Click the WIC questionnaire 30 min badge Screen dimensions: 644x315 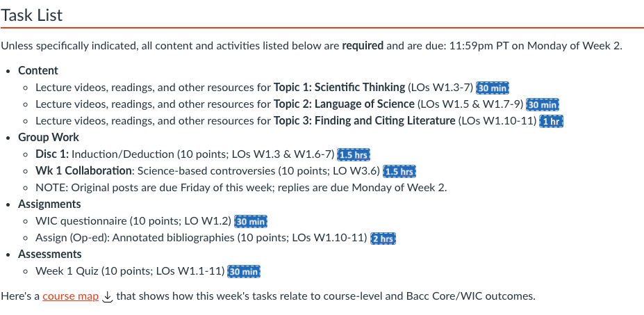pyautogui.click(x=251, y=221)
